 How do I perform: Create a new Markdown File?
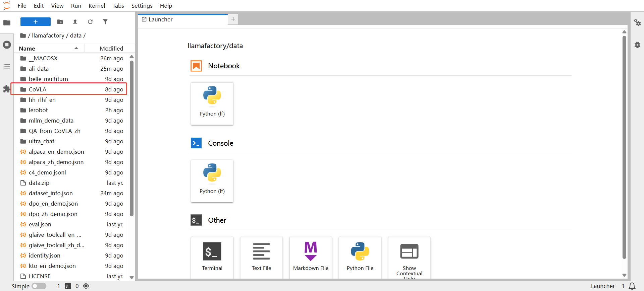coord(311,257)
